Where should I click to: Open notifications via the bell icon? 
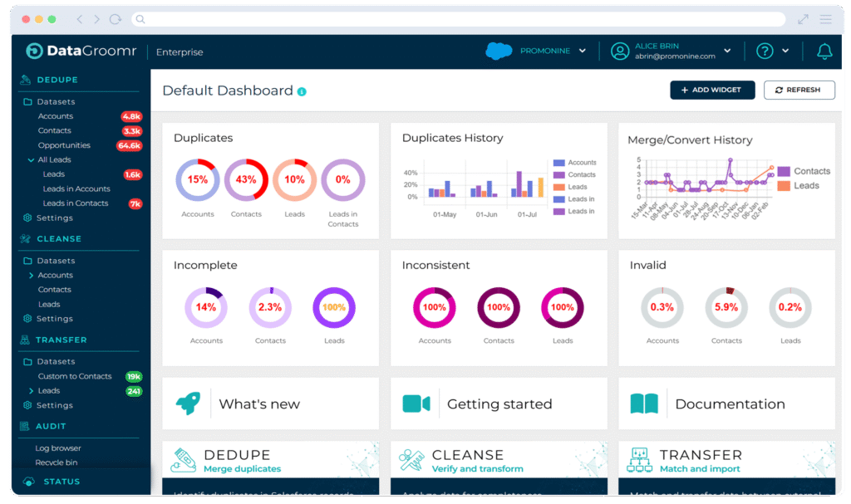click(x=824, y=51)
